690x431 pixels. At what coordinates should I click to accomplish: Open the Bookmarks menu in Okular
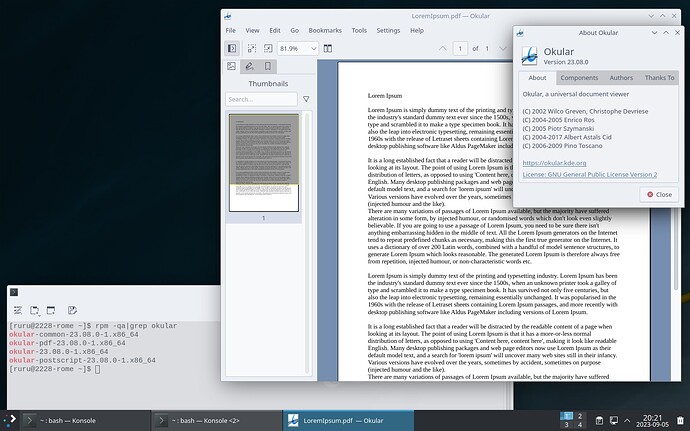[325, 30]
